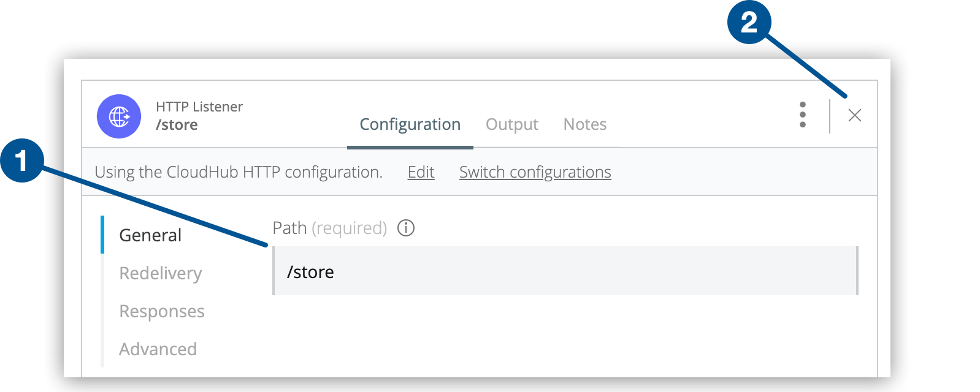Click the numbered callout badge 2
Image resolution: width=980 pixels, height=392 pixels.
point(749,23)
